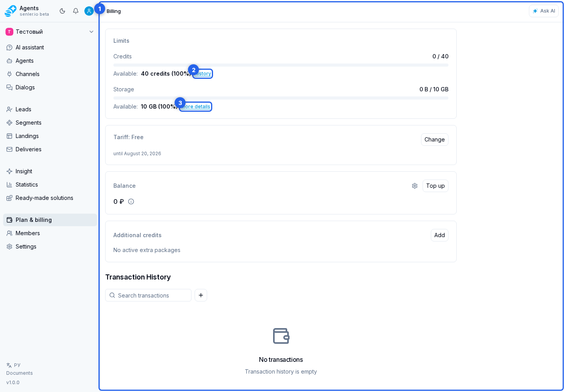Click the Channels plug icon
565x392 pixels.
(9, 74)
